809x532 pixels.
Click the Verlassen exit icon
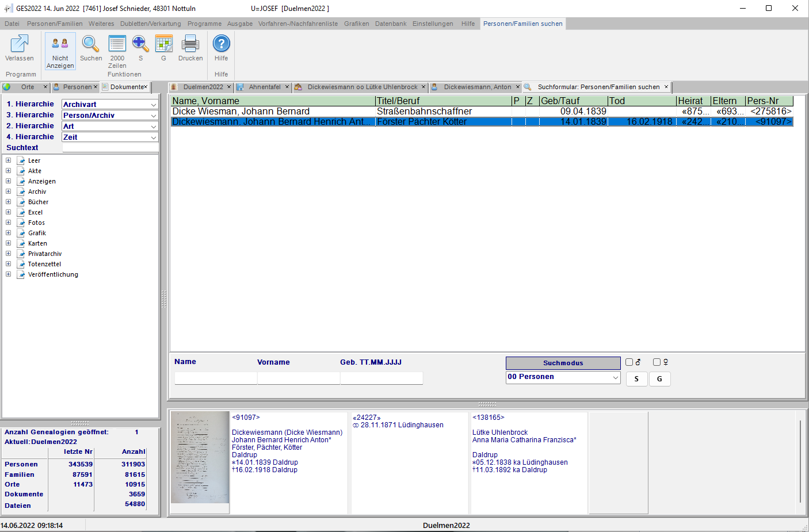pyautogui.click(x=20, y=44)
